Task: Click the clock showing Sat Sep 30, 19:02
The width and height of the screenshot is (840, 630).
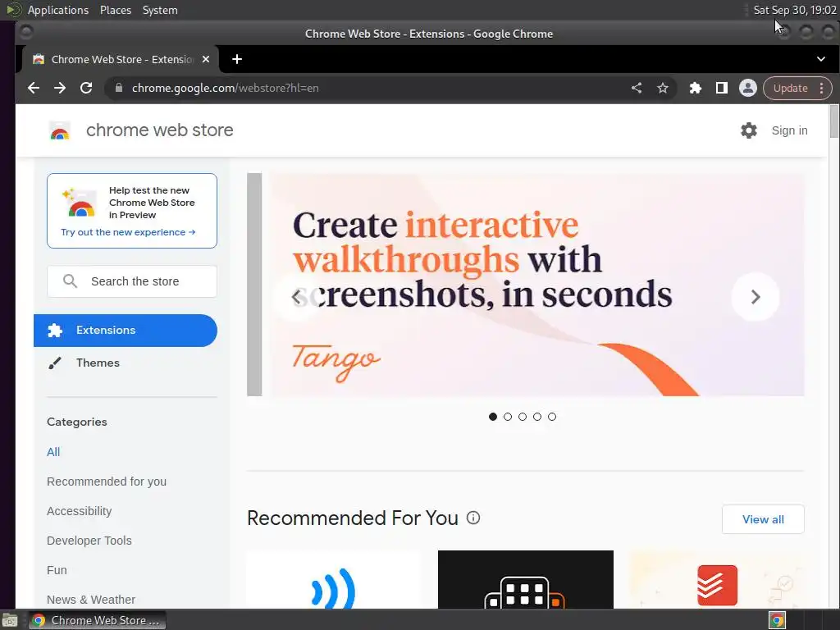Action: point(794,10)
